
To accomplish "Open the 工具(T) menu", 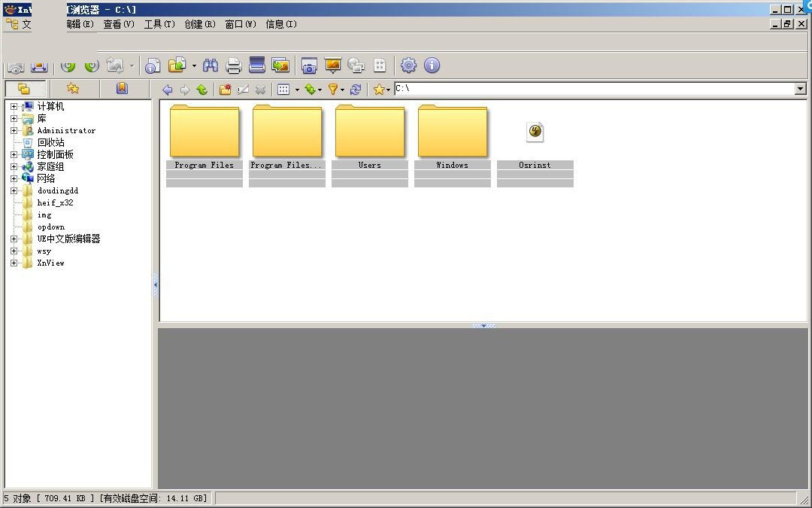I will pos(159,24).
